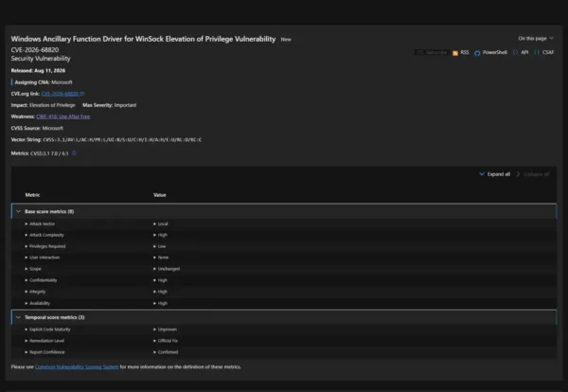Expand the Exploit Code Maturity row

(27, 330)
